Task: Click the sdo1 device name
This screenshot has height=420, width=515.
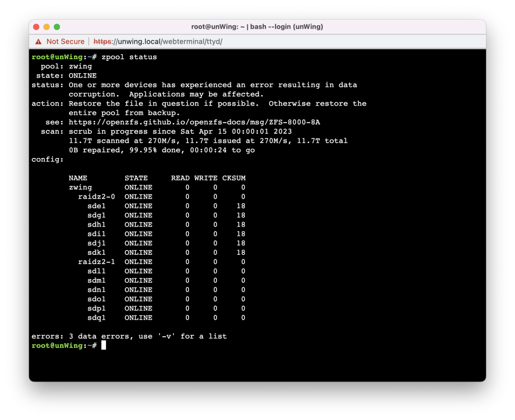Action: [x=97, y=299]
